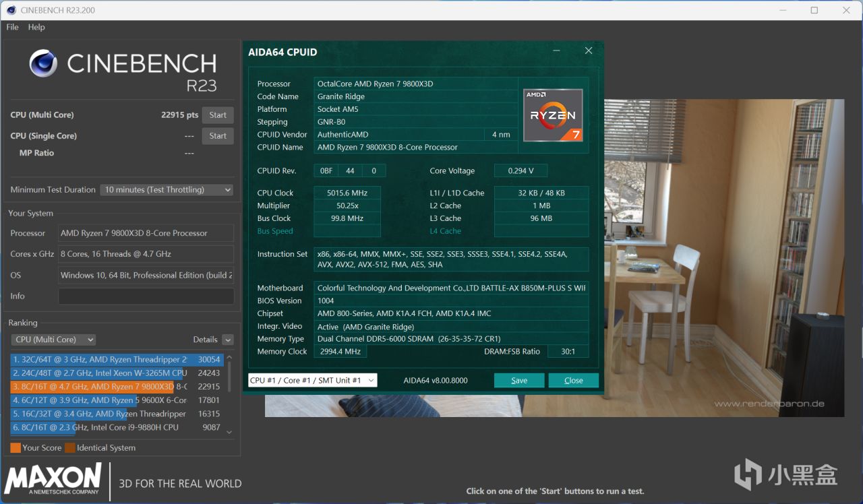Viewport: 863px width, 504px height.
Task: Click the 22915 pts multi core score
Action: tap(180, 115)
